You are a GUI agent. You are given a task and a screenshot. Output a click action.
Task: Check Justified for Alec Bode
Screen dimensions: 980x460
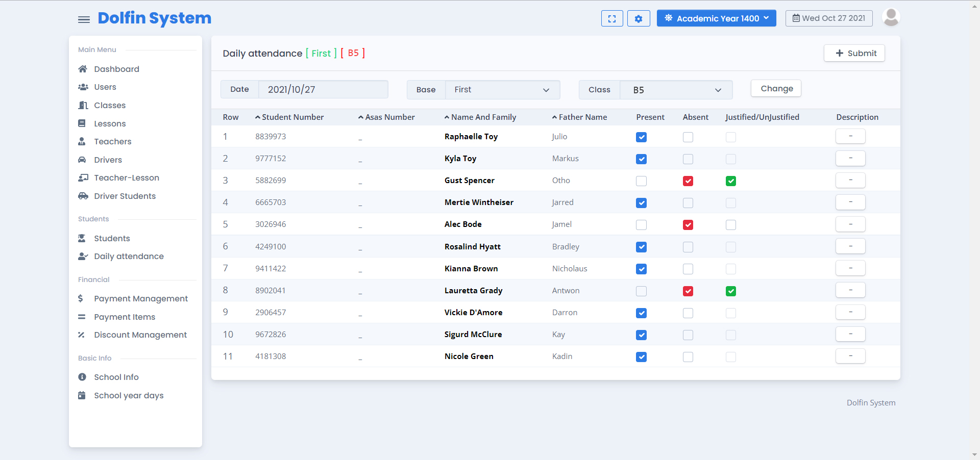click(x=731, y=225)
